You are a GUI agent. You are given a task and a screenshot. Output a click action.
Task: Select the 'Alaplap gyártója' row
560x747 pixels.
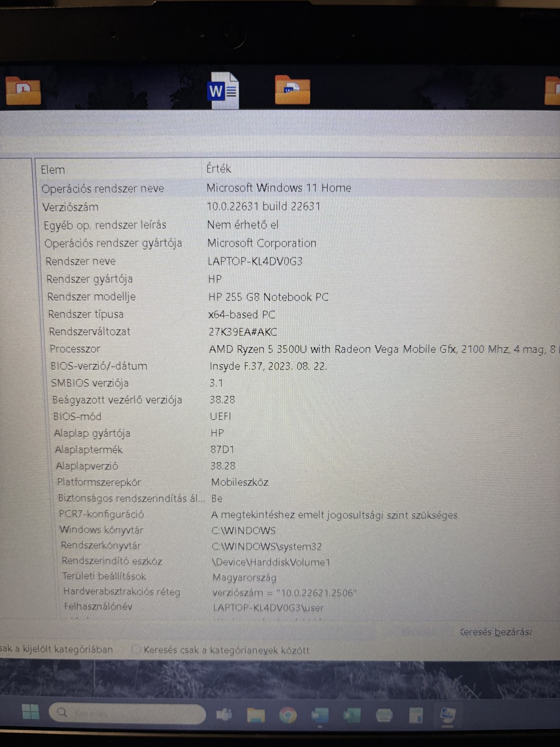coord(298,433)
